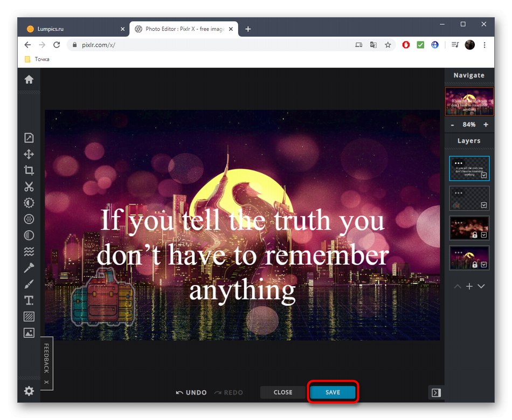Close the current image
This screenshot has width=512, height=420.
pyautogui.click(x=283, y=393)
